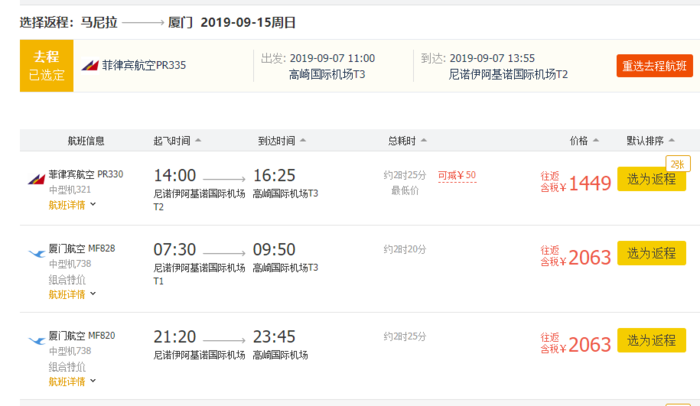Select PR330 with 选为返程 button
Screen dimensions: 700x406
tap(651, 180)
